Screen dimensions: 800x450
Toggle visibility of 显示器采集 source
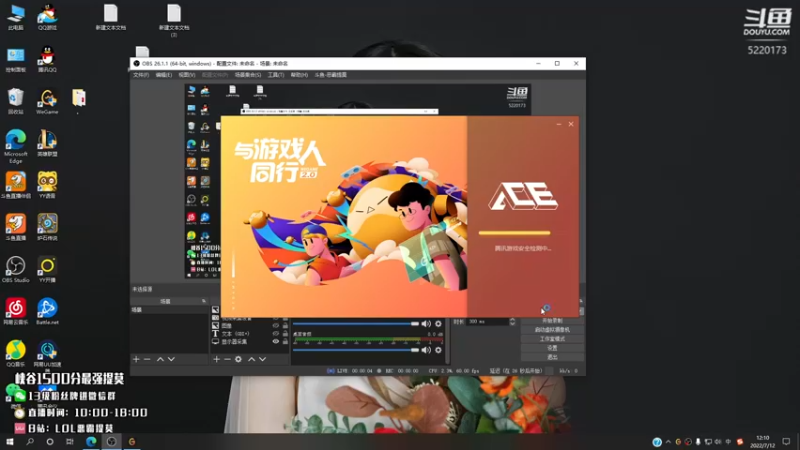coord(276,342)
